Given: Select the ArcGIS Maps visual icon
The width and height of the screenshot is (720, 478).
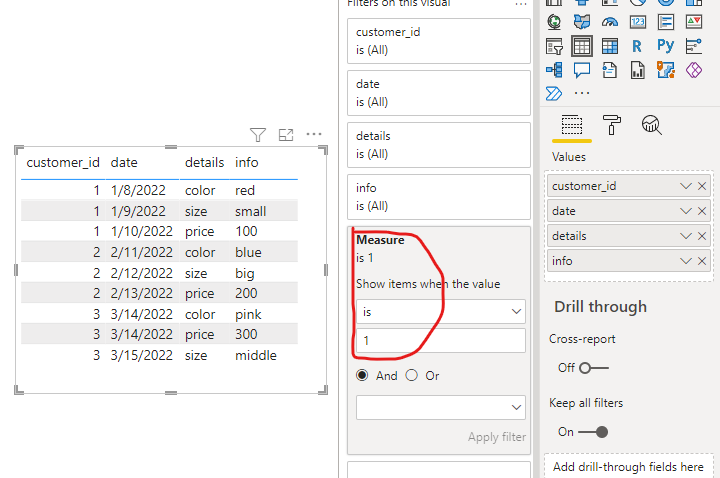Looking at the screenshot, I should 666,70.
